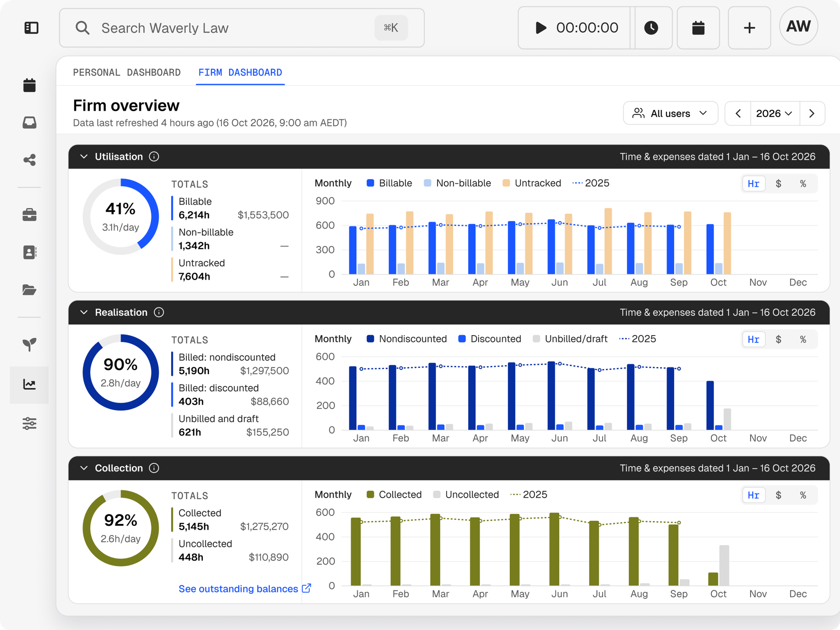This screenshot has height=630, width=840.
Task: Click the Billable legend swatch
Action: click(370, 183)
